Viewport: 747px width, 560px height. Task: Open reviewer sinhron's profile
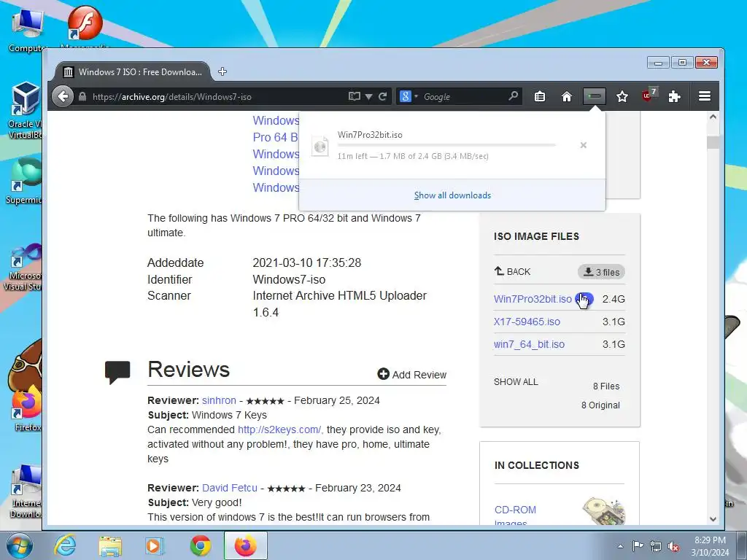(219, 400)
